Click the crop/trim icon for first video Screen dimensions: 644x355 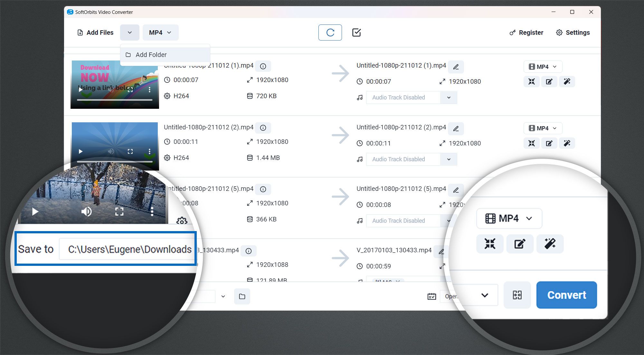pos(532,82)
